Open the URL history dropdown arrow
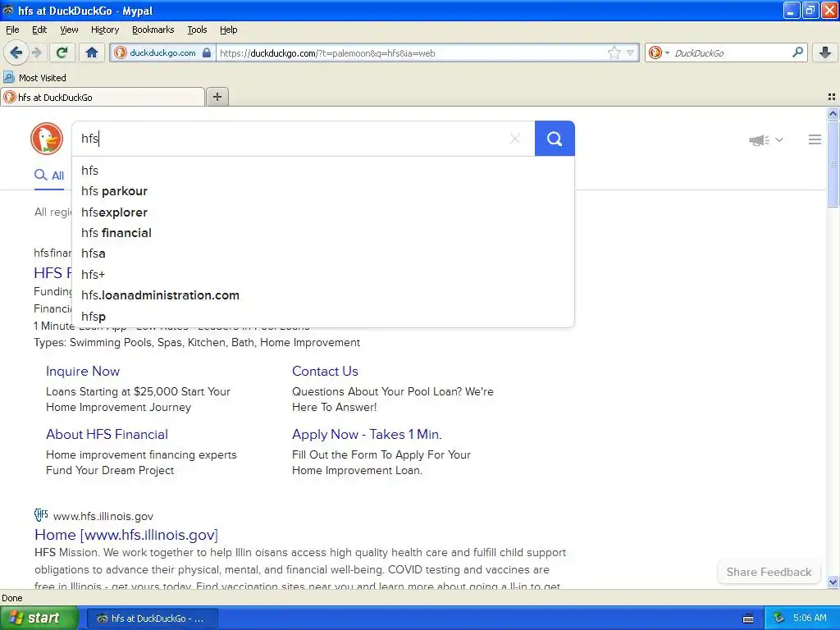The image size is (840, 630). [x=631, y=52]
